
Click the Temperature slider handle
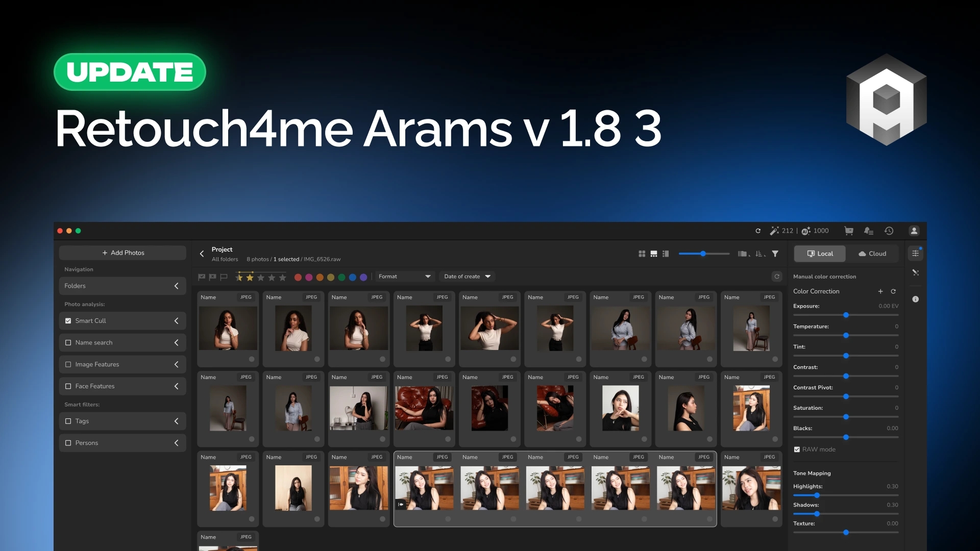pos(846,336)
